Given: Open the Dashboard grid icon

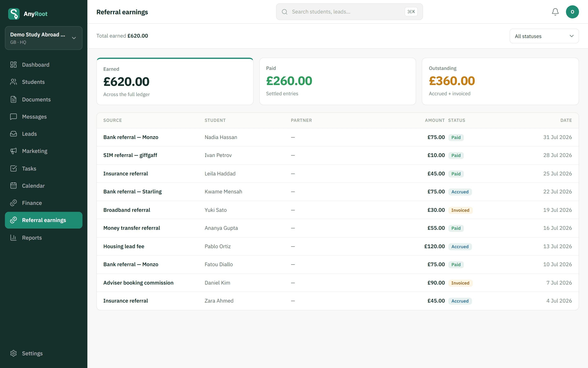Looking at the screenshot, I should point(13,65).
